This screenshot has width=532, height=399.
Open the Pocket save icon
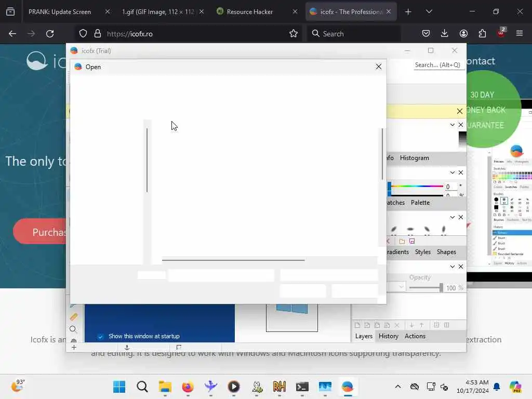point(426,33)
